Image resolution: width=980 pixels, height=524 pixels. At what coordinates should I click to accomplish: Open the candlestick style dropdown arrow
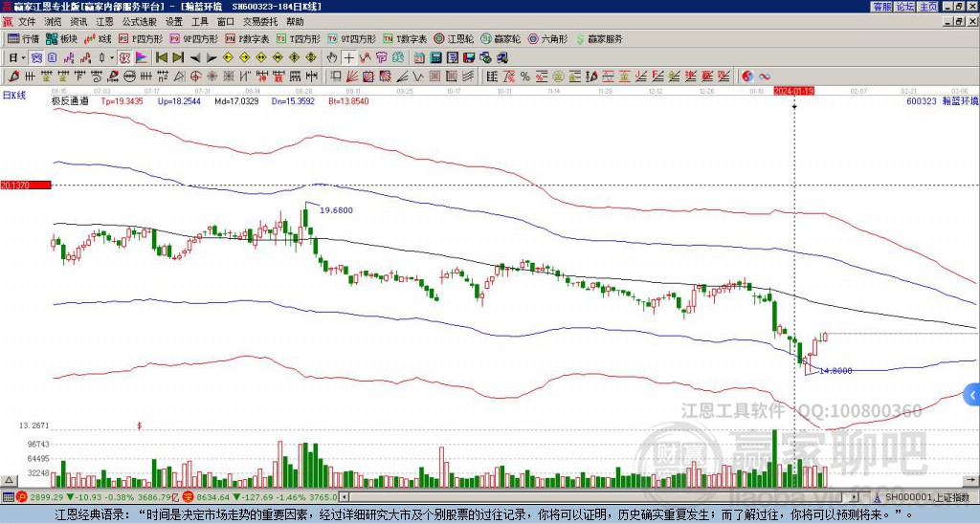[x=113, y=58]
